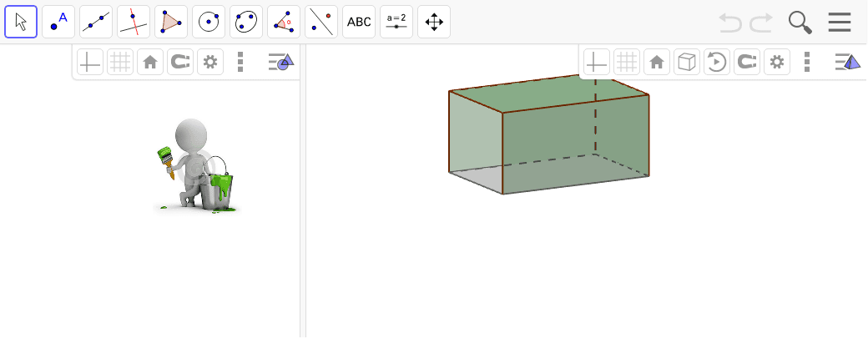Select Reflect about Line tool

[x=321, y=22]
